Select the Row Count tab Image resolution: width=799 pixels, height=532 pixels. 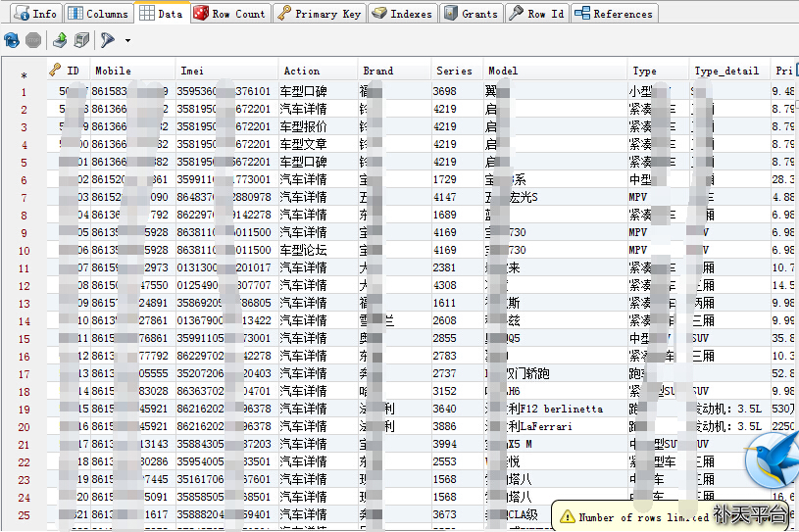228,14
